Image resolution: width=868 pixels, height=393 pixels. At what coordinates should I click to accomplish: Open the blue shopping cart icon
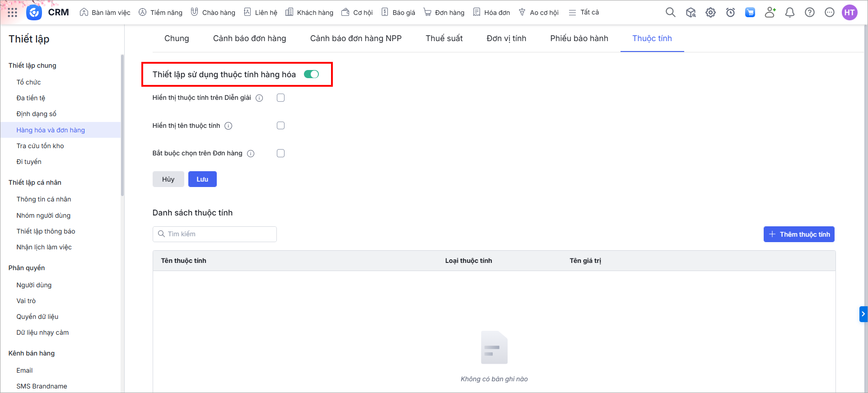[750, 13]
